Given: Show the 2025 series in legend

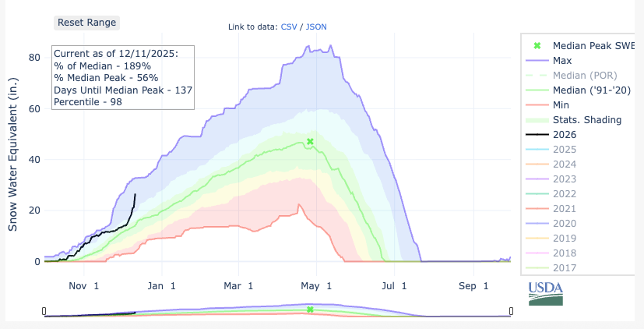Looking at the screenshot, I should (x=565, y=149).
